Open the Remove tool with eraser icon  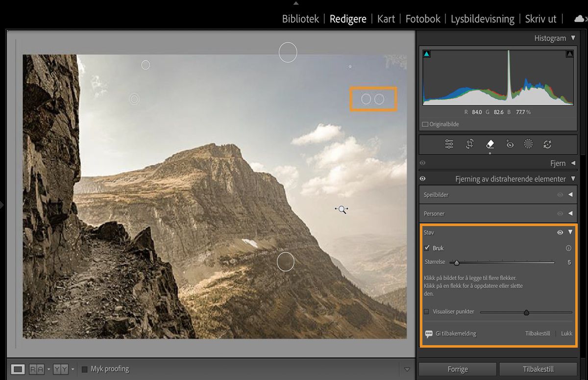coord(489,144)
